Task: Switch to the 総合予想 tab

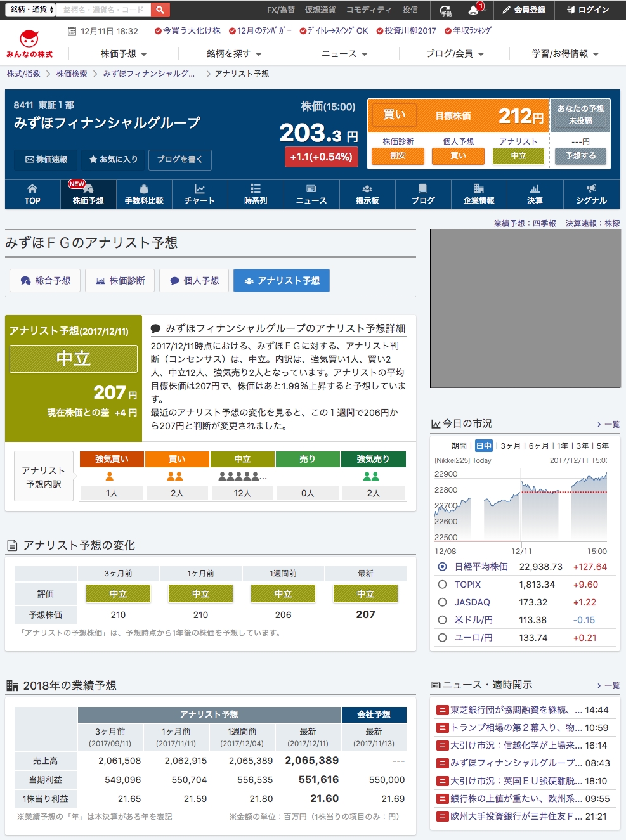Action: click(45, 280)
